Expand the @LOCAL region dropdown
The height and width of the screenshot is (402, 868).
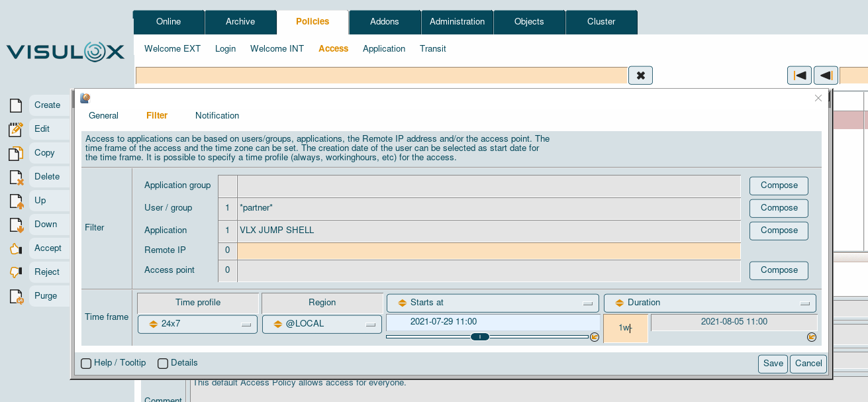pos(322,325)
